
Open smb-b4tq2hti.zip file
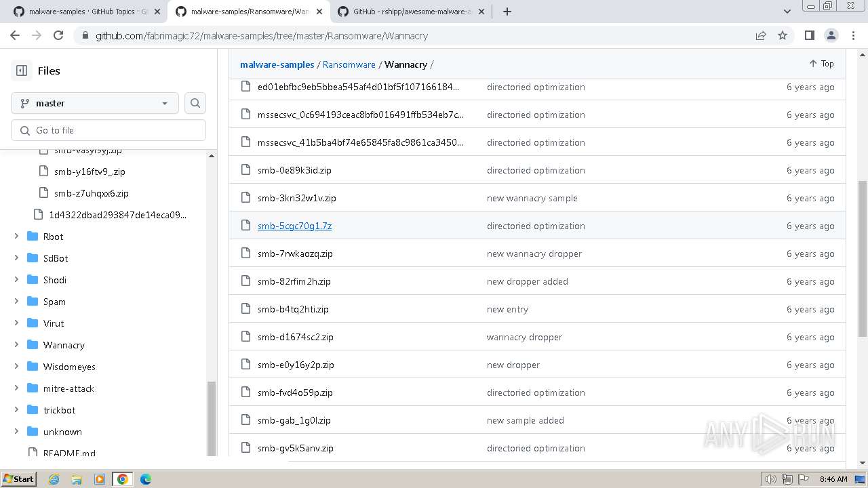point(293,309)
